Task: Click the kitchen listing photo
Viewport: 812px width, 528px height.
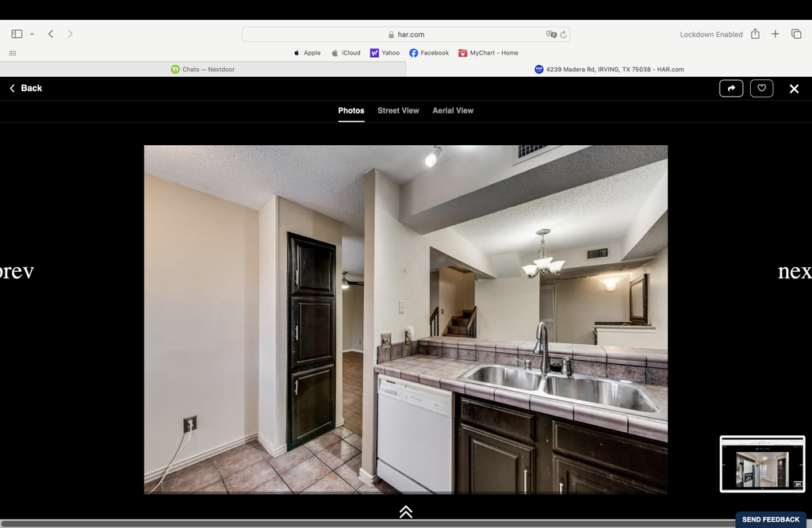Action: (406, 319)
